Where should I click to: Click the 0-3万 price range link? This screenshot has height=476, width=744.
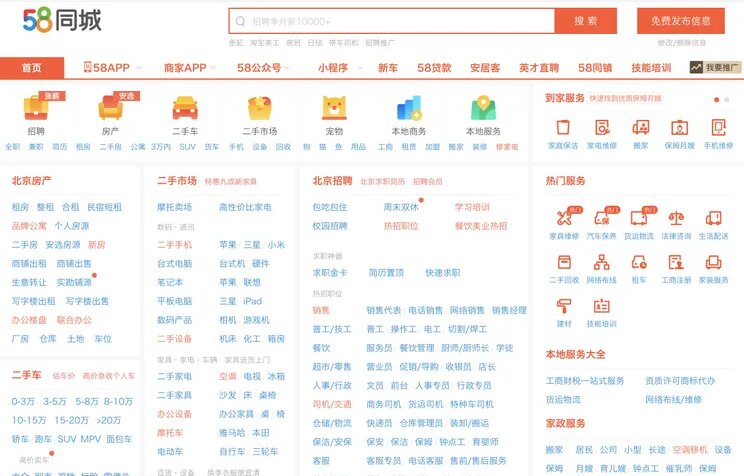23,401
